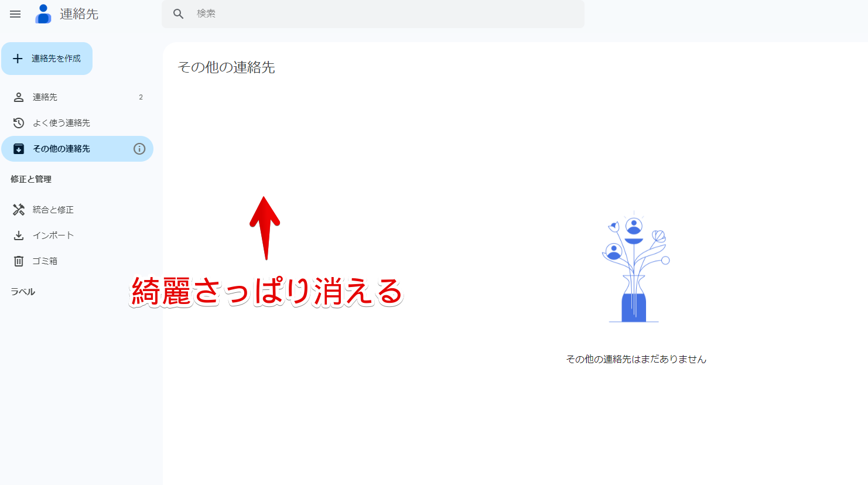Open インポート
The height and width of the screenshot is (485, 868).
pos(77,235)
